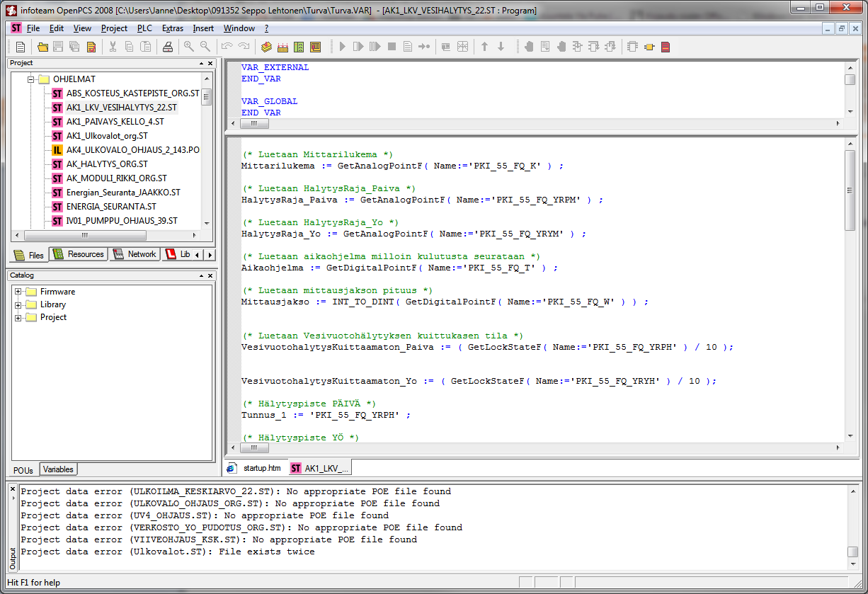868x594 pixels.
Task: Click the project tree horizontal scrollbar thumb
Action: click(x=84, y=235)
